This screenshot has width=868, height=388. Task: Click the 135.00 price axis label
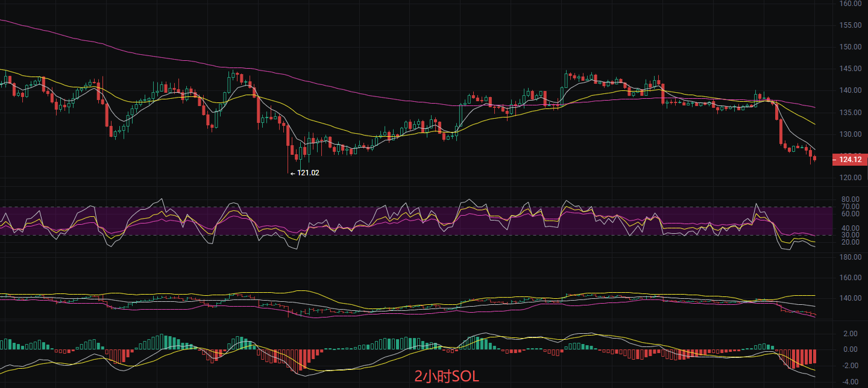coord(851,113)
